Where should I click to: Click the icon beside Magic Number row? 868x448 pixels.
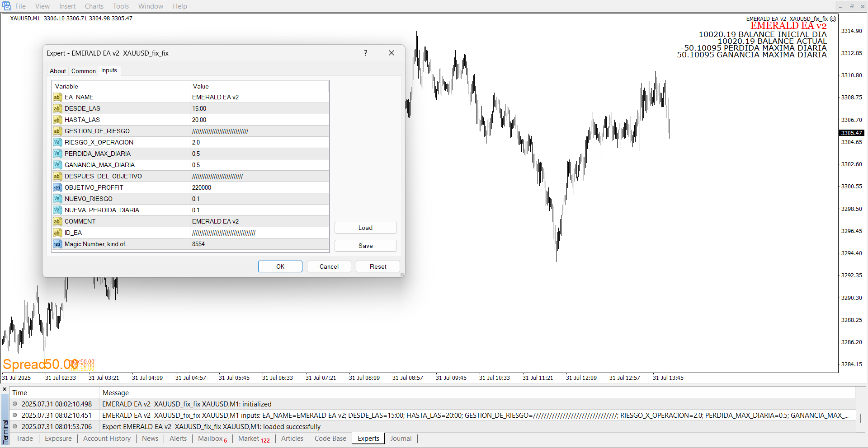point(57,244)
